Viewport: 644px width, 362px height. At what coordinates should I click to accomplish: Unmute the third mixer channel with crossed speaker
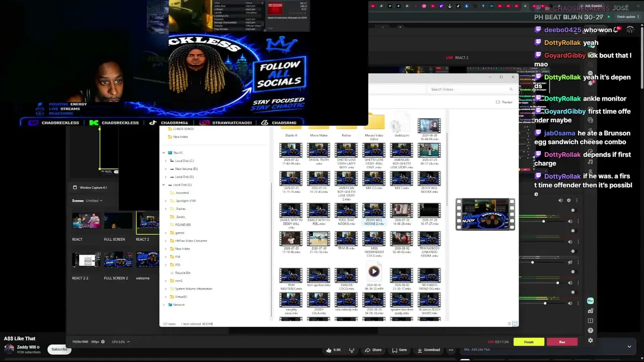point(570,262)
